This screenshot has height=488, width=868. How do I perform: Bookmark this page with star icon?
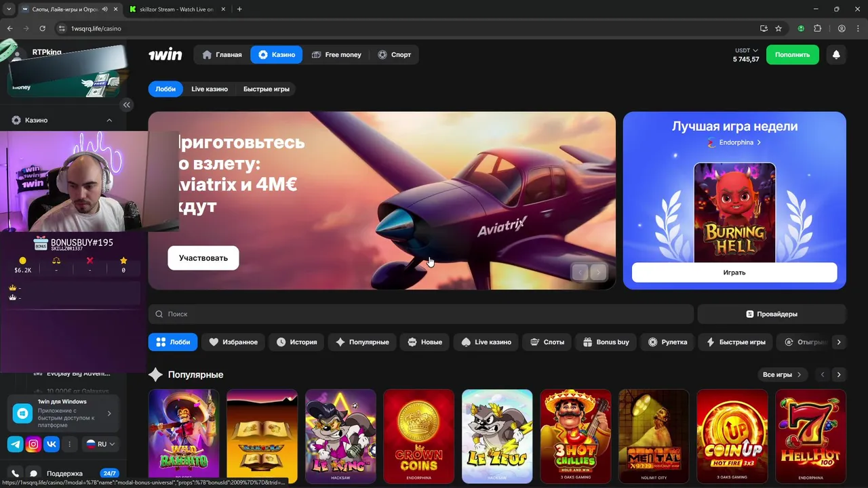click(778, 28)
